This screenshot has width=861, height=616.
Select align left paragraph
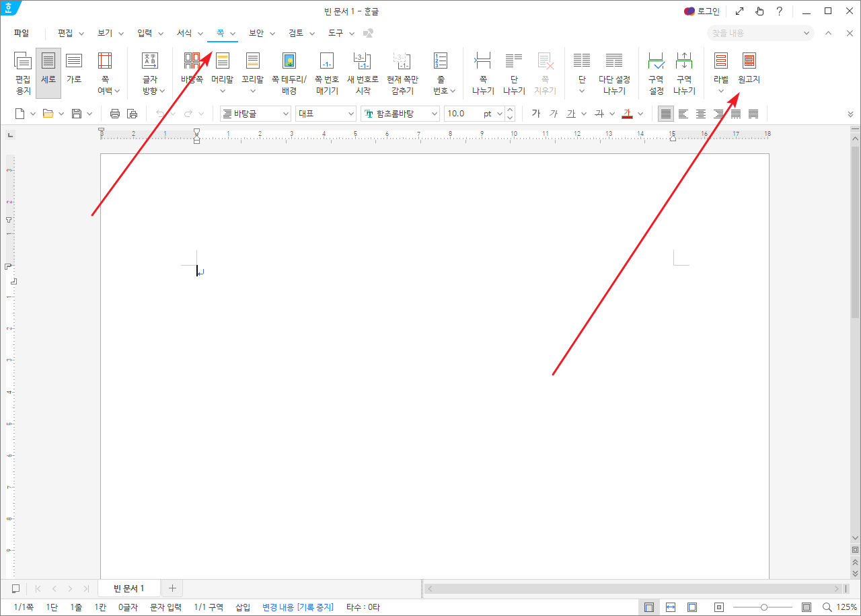coord(683,114)
